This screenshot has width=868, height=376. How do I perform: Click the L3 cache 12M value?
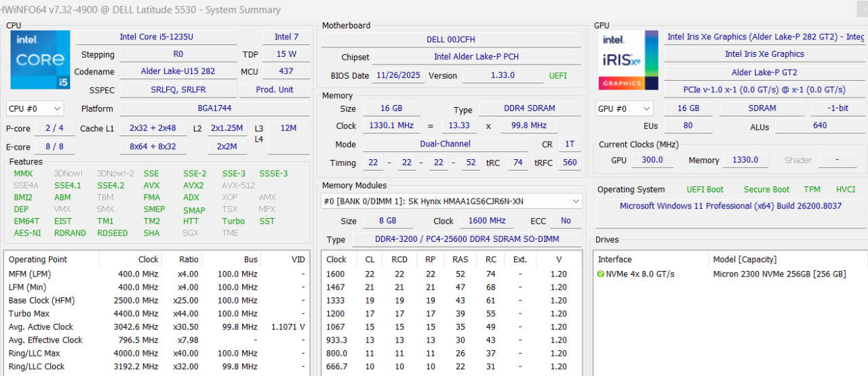[x=288, y=138]
